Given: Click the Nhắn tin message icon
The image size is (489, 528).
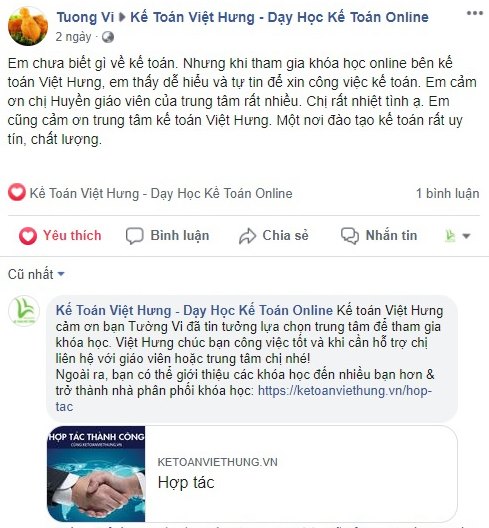Looking at the screenshot, I should [x=350, y=236].
